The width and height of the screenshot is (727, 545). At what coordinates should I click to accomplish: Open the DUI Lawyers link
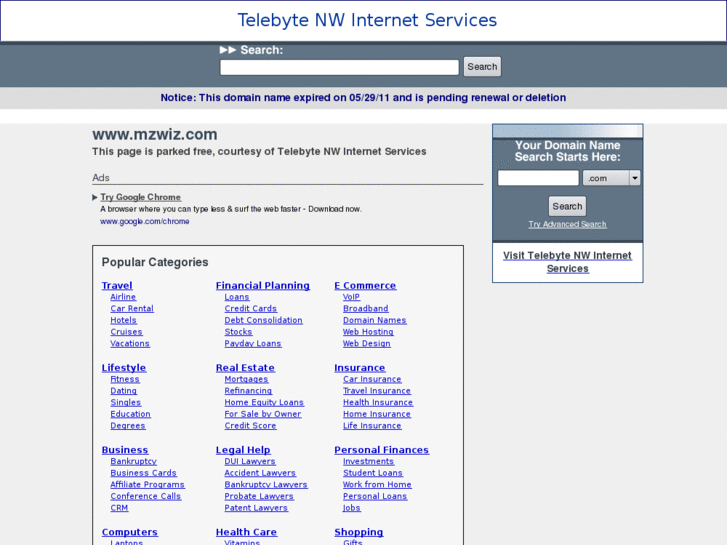250,462
